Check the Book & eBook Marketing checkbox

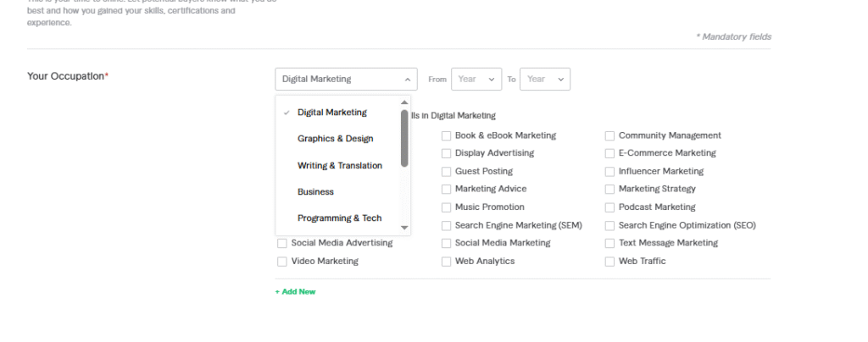click(x=446, y=135)
